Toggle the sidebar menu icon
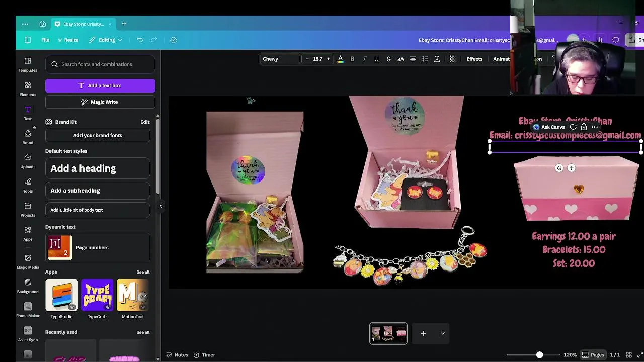Viewport: 644px width, 362px height. tap(28, 40)
